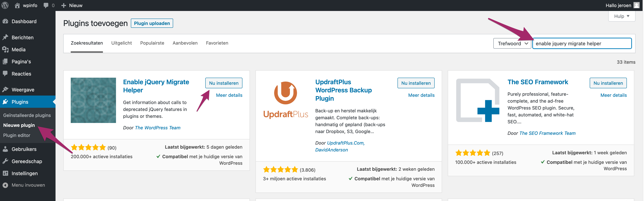This screenshot has height=201, width=644.
Task: Open Meer details for jQuery Migrate Helper
Action: [229, 95]
